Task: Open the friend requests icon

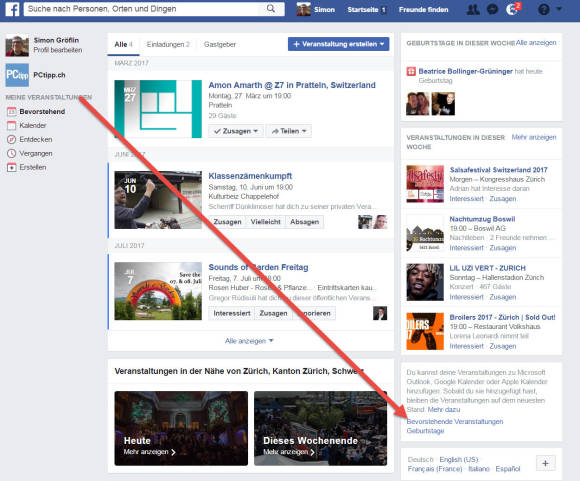Action: click(x=473, y=9)
